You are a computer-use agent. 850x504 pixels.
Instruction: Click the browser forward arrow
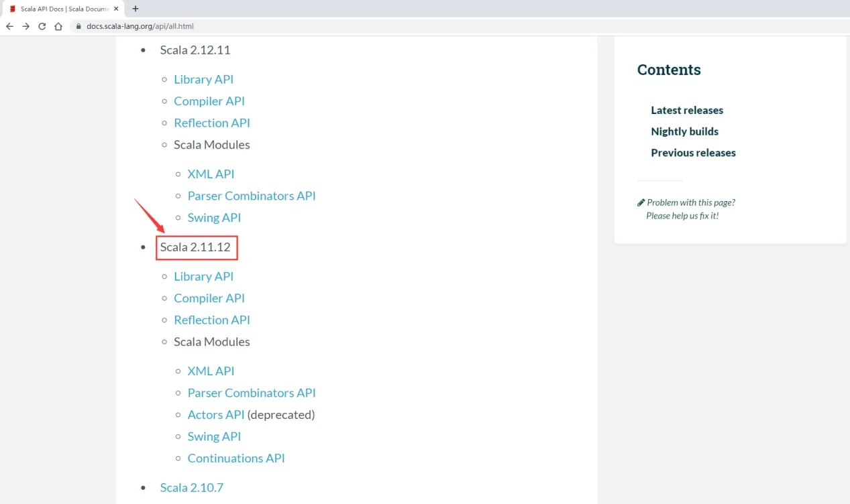(25, 26)
